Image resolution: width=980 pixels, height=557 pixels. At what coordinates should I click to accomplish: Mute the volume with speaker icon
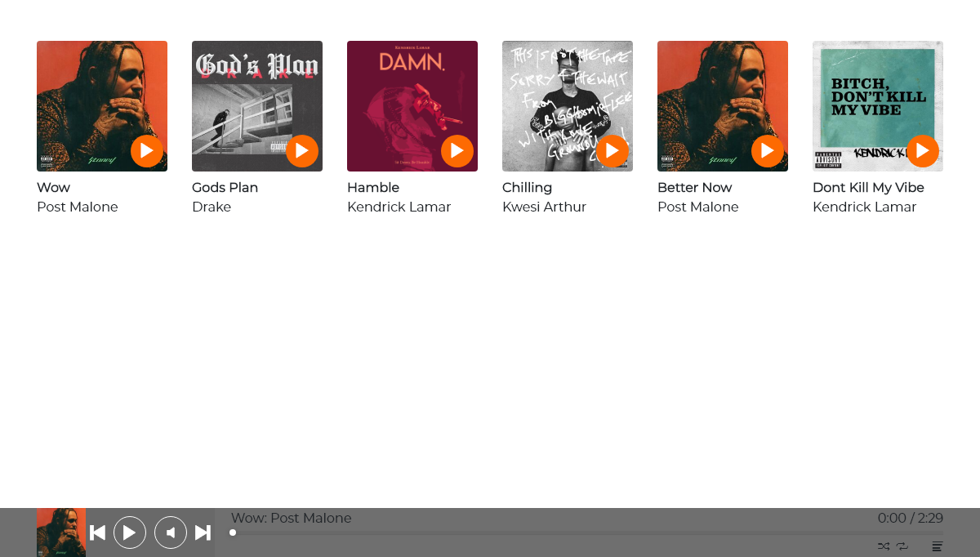tap(171, 532)
